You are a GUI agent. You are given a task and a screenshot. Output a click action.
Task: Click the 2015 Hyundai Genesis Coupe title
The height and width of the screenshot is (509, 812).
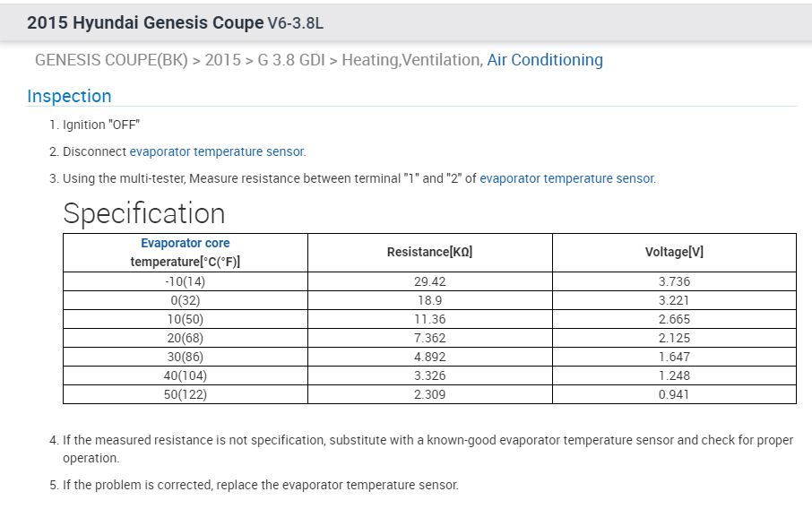point(145,22)
